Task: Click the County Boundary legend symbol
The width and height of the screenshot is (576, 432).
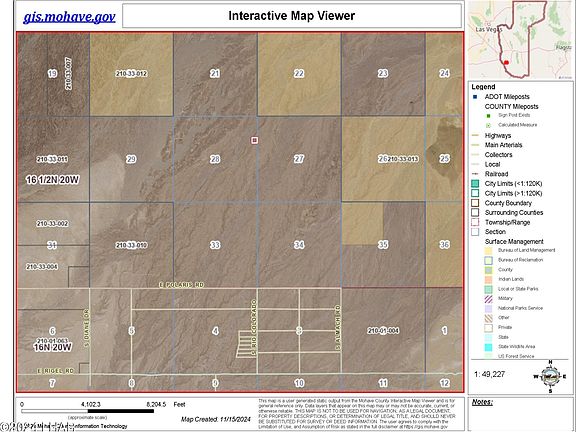Action: pyautogui.click(x=475, y=203)
